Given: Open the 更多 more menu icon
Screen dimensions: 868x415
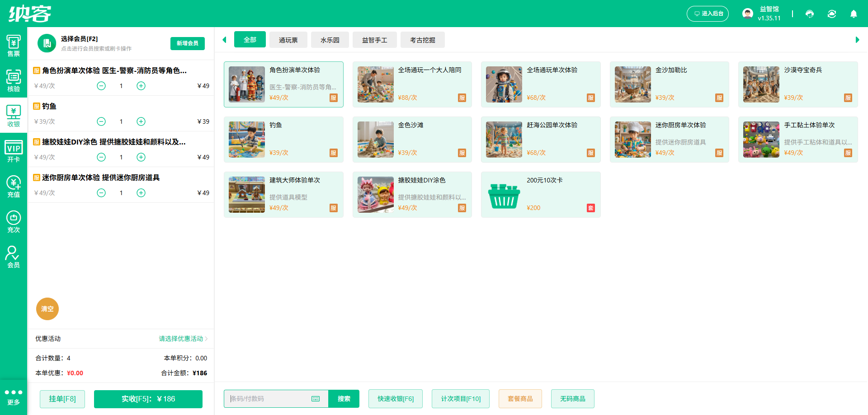Looking at the screenshot, I should 14,397.
